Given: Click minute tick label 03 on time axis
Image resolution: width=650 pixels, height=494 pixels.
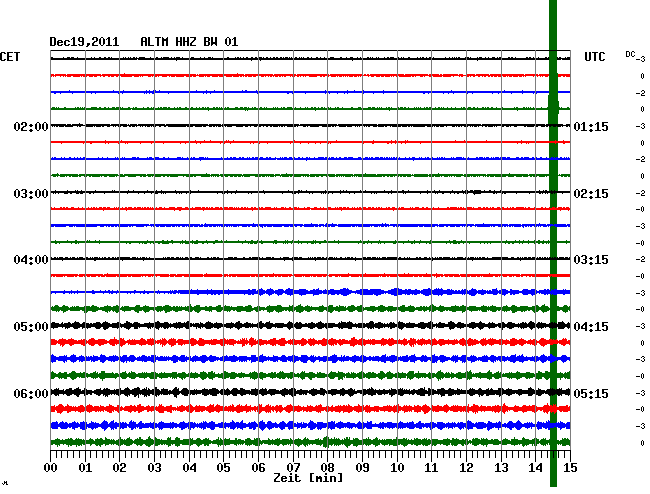Looking at the screenshot, I should pos(155,468).
